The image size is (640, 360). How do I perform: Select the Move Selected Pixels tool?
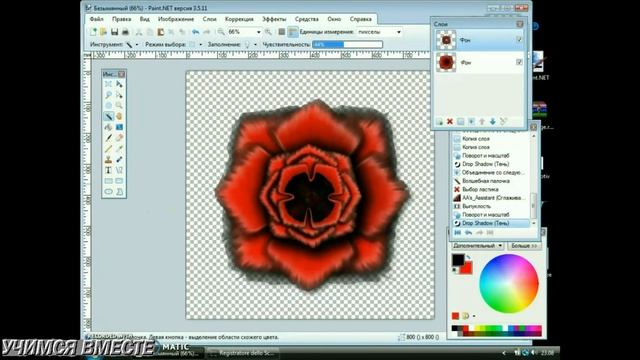119,84
